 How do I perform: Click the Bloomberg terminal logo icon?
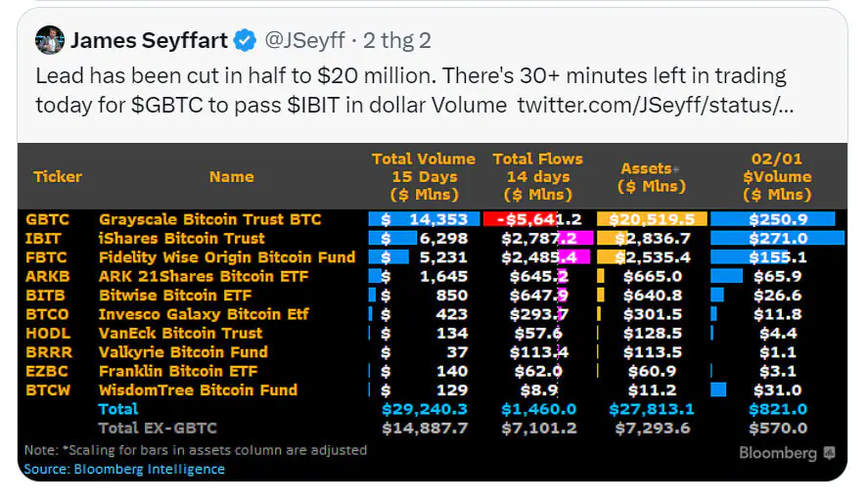point(829,453)
